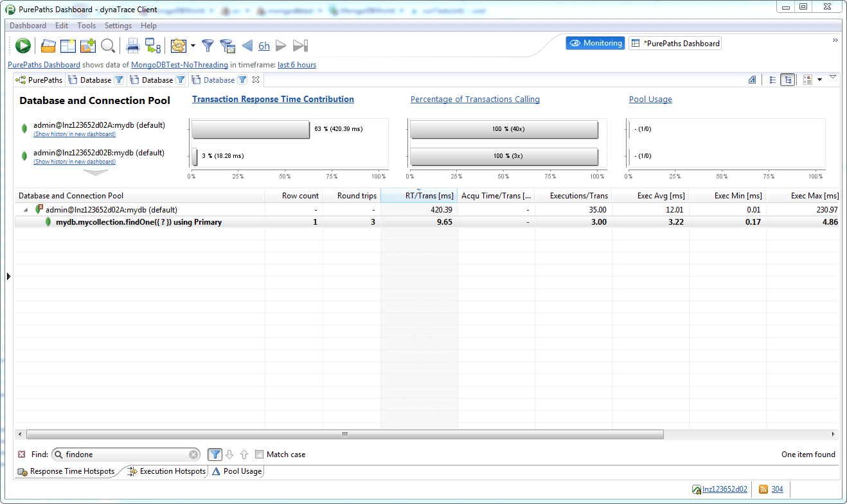Go to next timeframe with right arrow
Screen dimensions: 847x504
point(281,46)
